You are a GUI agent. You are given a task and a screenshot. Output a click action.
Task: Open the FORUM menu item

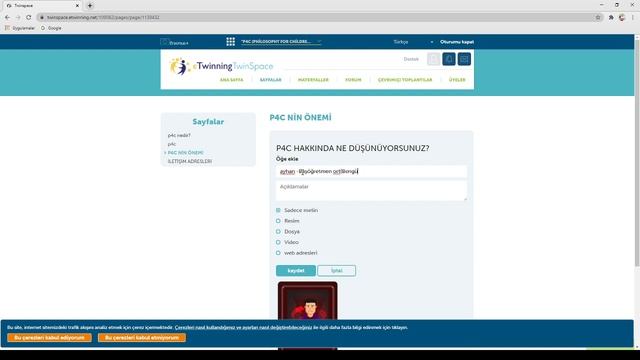click(353, 80)
